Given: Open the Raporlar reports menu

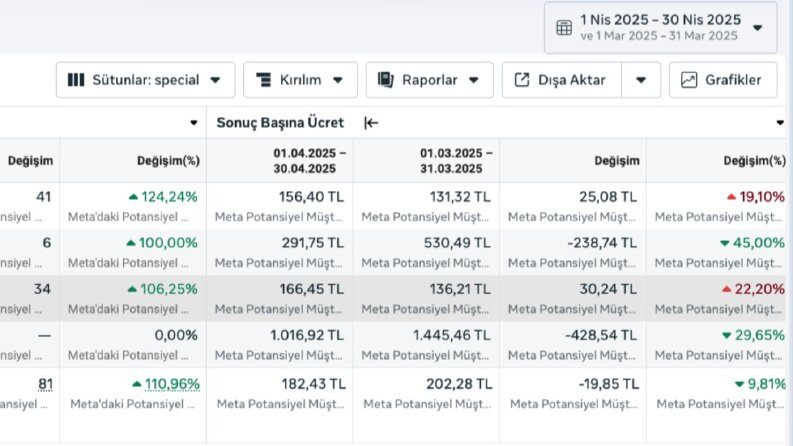Looking at the screenshot, I should (429, 80).
